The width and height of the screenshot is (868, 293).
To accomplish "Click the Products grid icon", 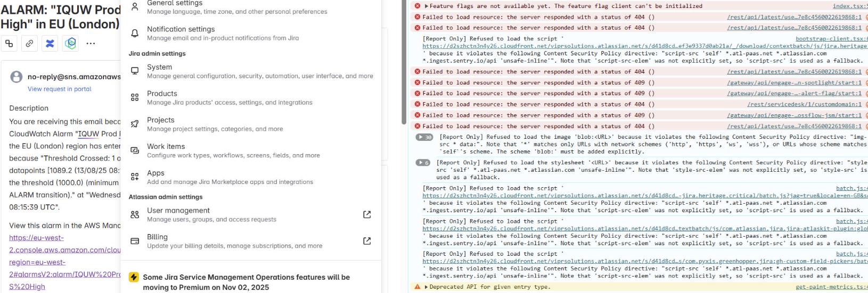I will click(x=135, y=97).
